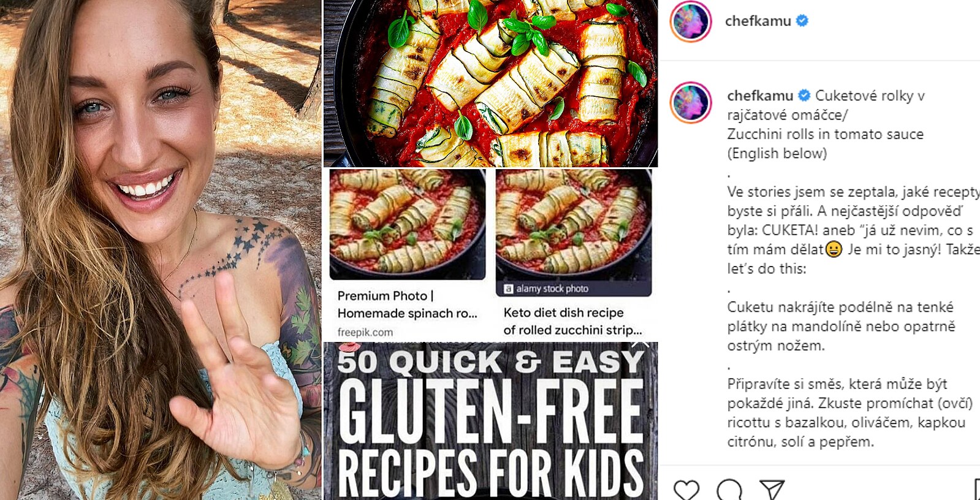The image size is (980, 500).
Task: Open chefkamu profile avatar in header
Action: (x=691, y=21)
